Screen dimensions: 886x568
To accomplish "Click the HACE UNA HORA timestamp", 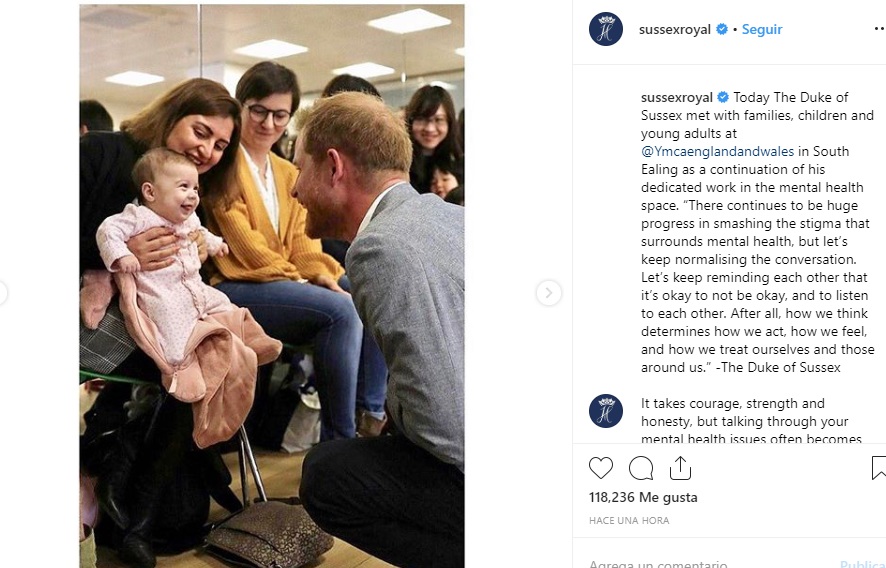I will (629, 521).
